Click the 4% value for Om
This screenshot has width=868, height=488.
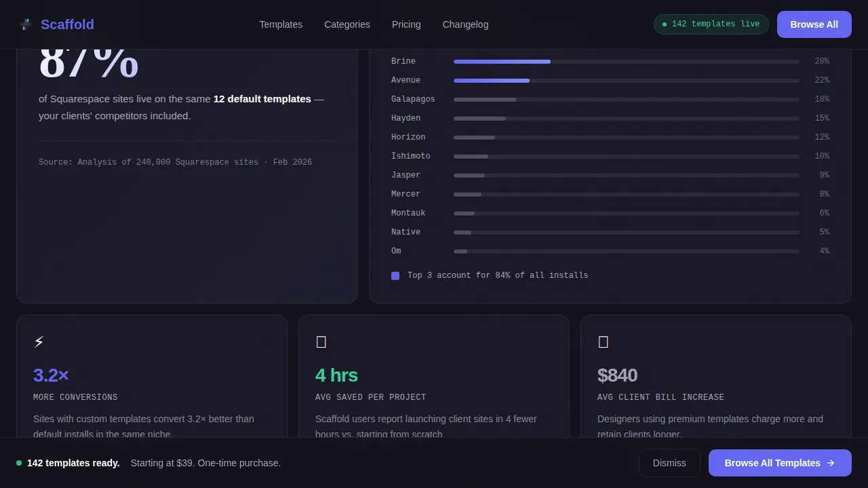pyautogui.click(x=825, y=251)
